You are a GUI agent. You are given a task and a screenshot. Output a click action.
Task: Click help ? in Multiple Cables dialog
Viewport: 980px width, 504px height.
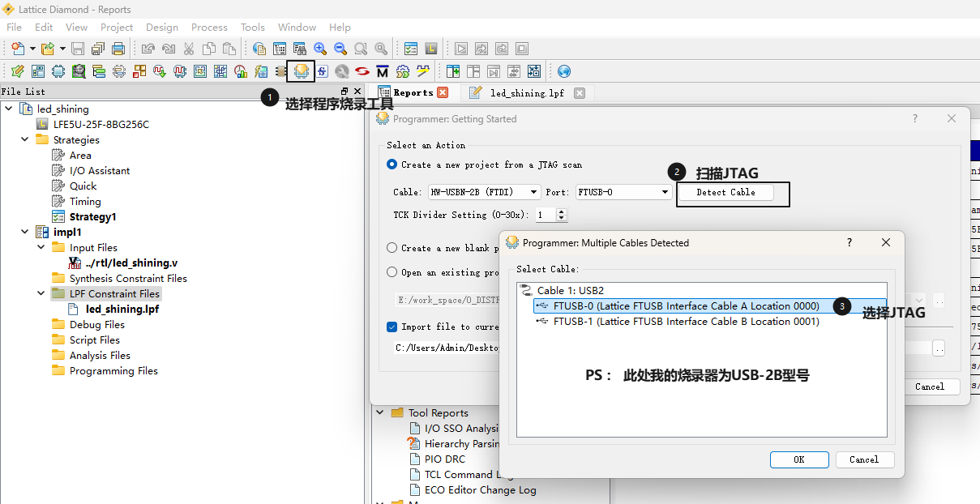(x=849, y=242)
